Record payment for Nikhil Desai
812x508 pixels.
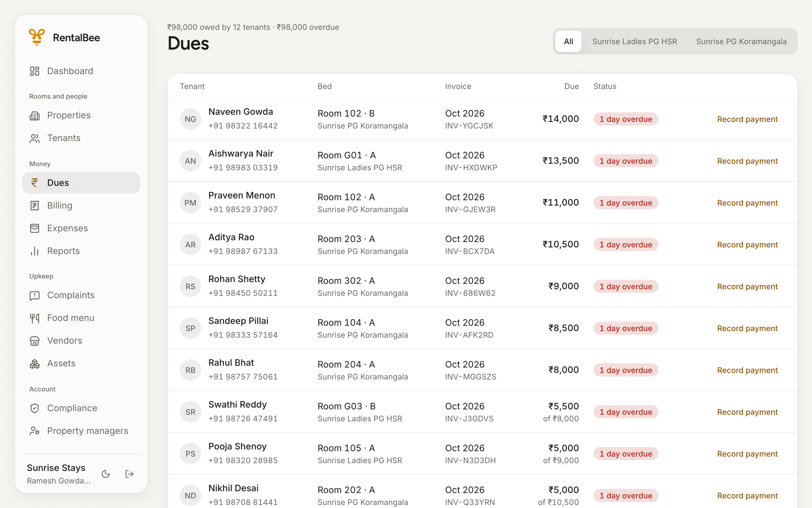tap(747, 495)
